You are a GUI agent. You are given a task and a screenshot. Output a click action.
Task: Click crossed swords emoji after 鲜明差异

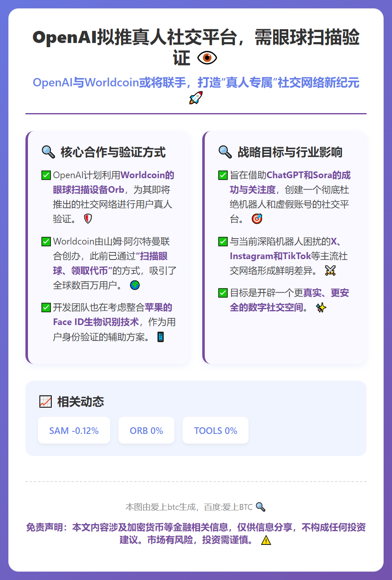(330, 271)
